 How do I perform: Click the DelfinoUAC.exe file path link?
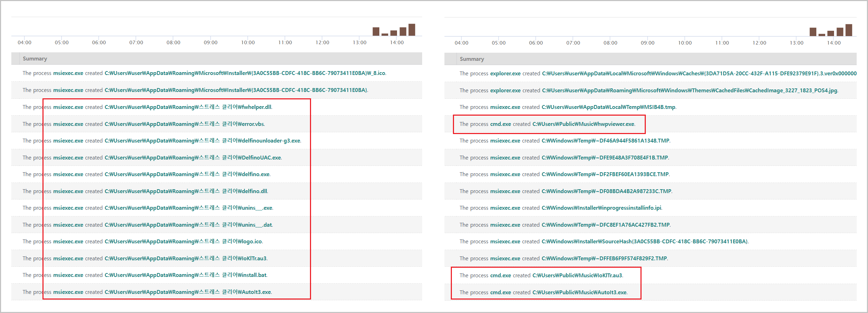click(193, 158)
